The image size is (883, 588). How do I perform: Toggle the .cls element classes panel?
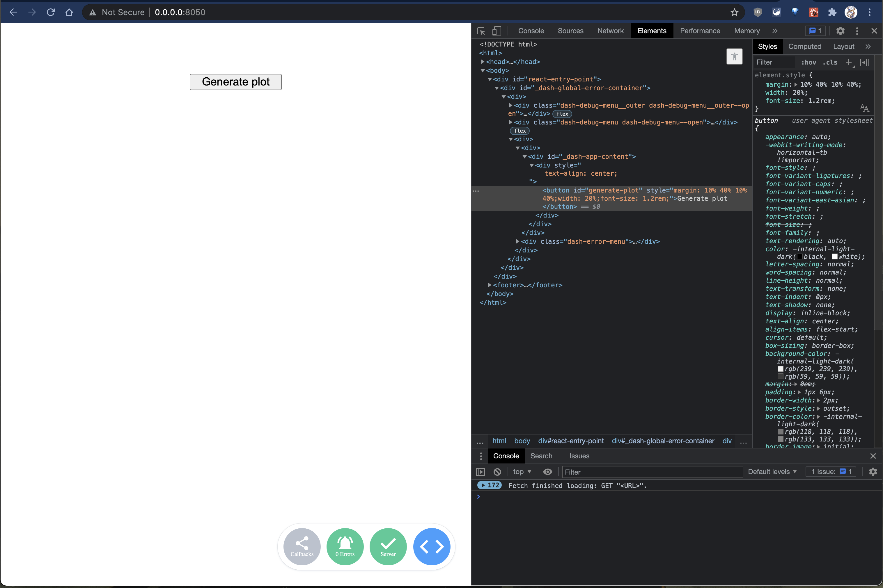[830, 62]
